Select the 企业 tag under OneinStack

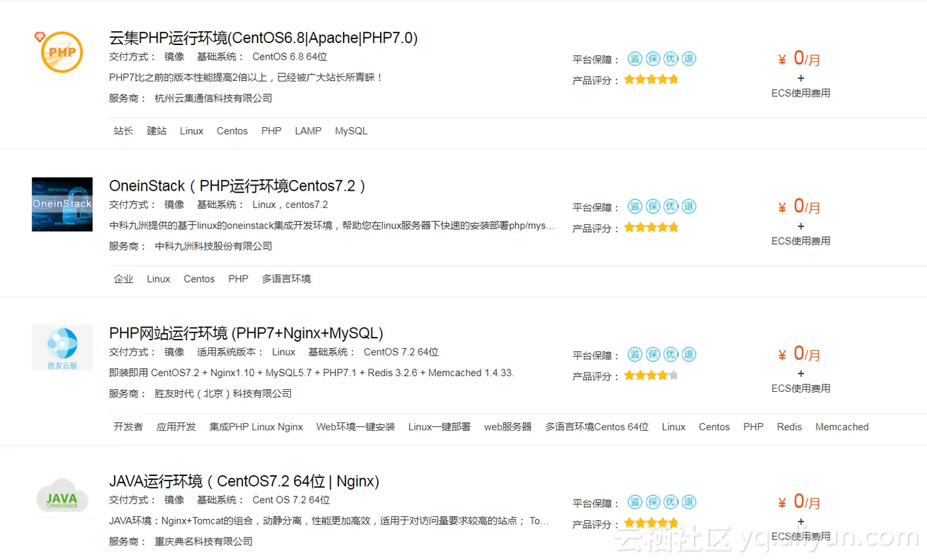tap(124, 279)
